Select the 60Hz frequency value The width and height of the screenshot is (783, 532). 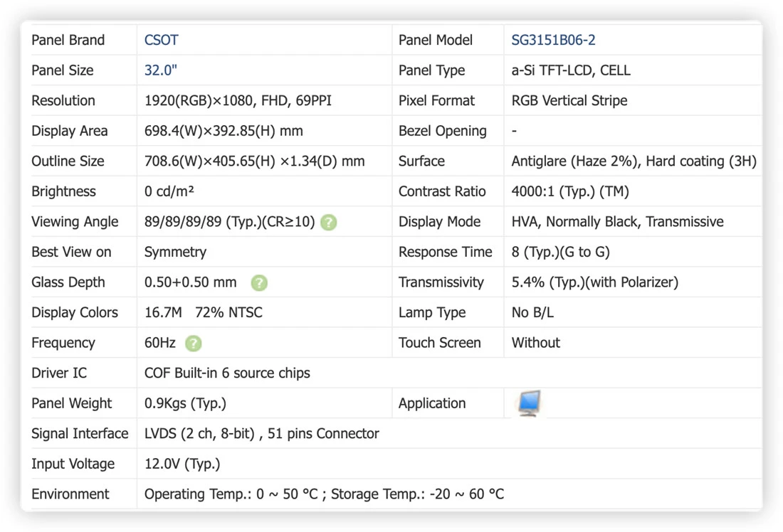coord(159,343)
